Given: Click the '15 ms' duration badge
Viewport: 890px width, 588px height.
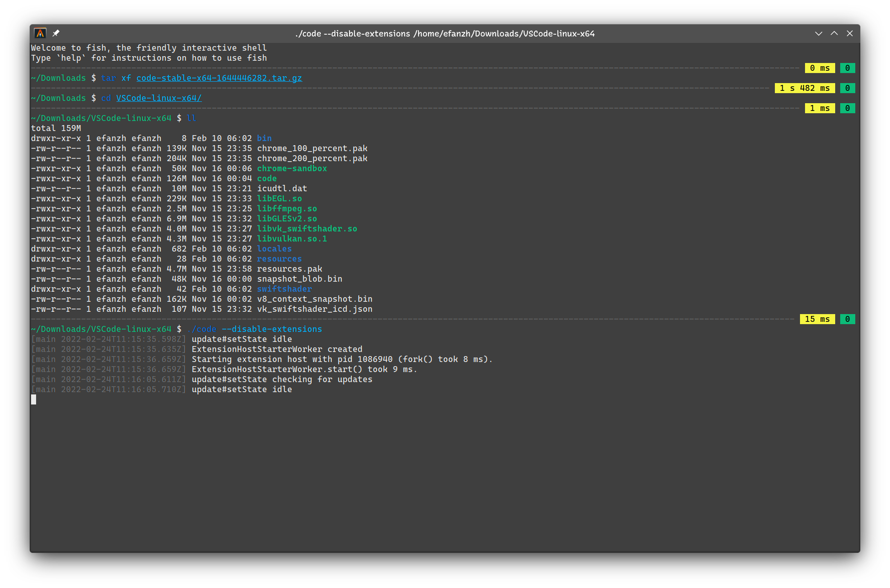Looking at the screenshot, I should (817, 319).
